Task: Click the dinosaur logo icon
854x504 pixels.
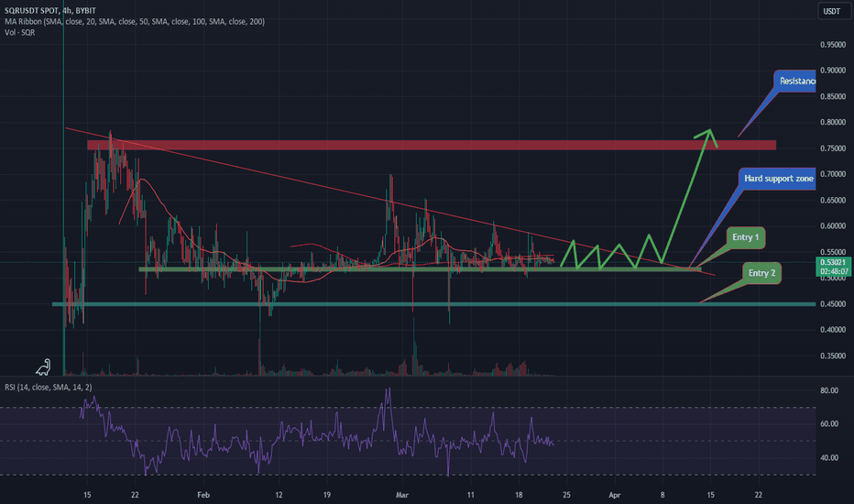Action: click(43, 367)
